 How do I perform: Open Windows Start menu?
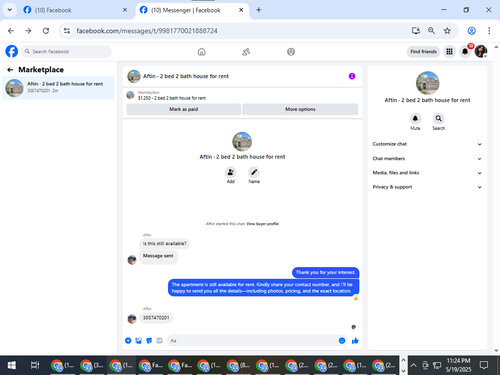click(x=12, y=365)
